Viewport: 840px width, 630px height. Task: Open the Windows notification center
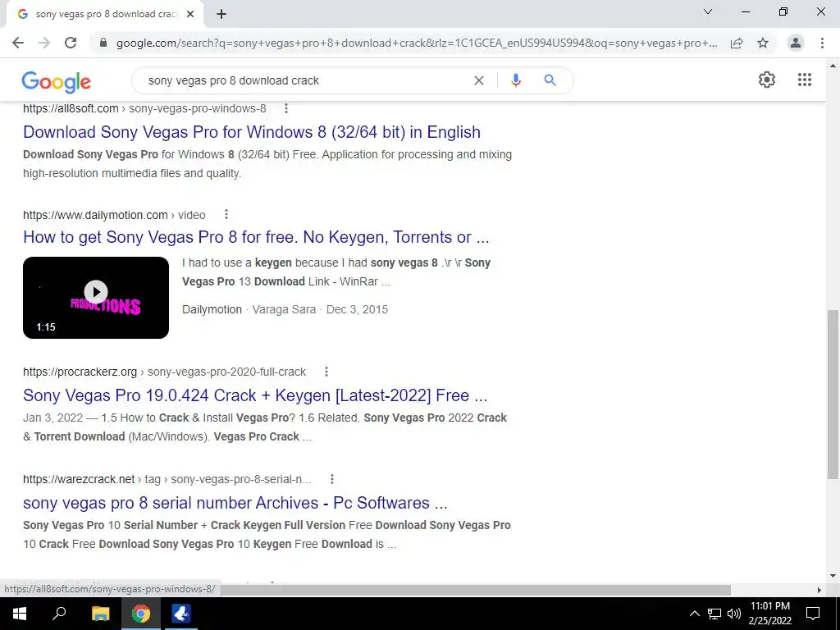813,614
